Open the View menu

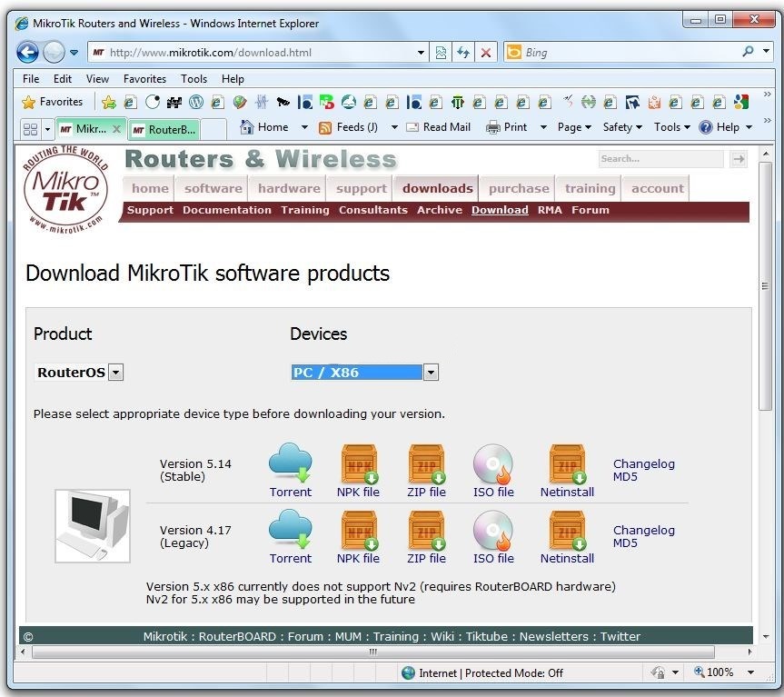pos(97,79)
